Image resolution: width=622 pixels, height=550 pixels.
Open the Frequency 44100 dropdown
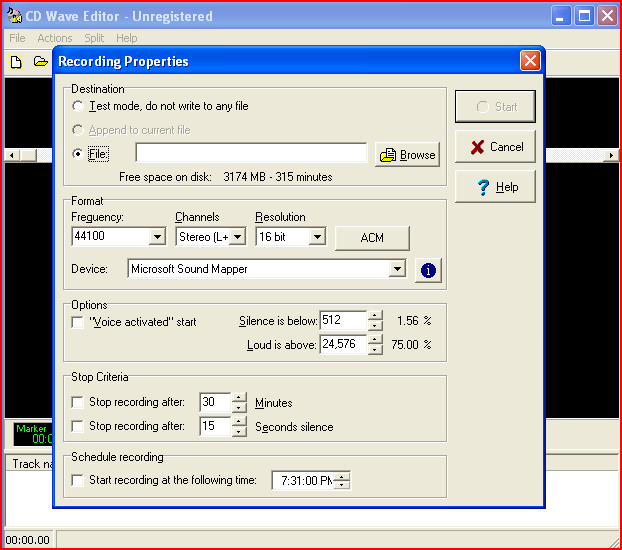click(157, 237)
